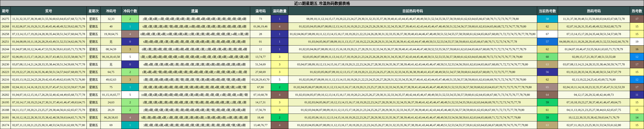Click cold numbers cell 49,62,63
This screenshot has width=644, height=129.
[x=111, y=80]
